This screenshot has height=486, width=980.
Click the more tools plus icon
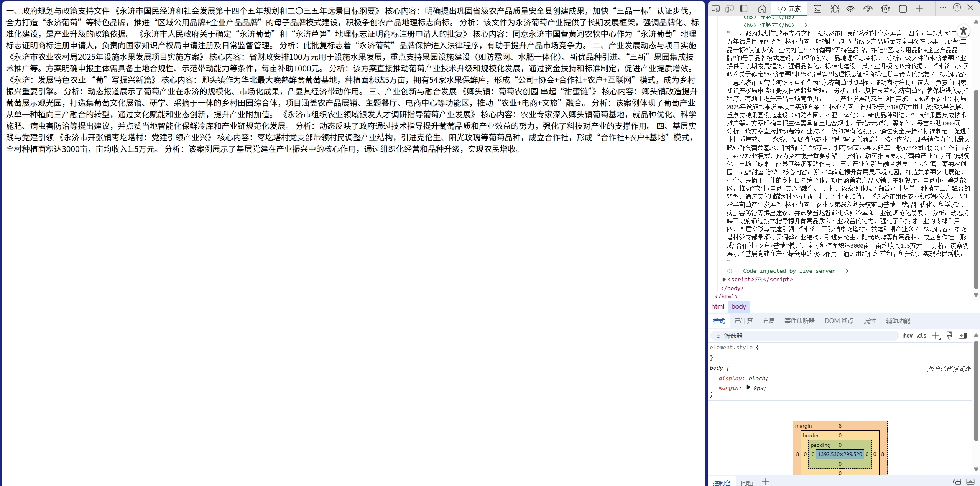(919, 8)
